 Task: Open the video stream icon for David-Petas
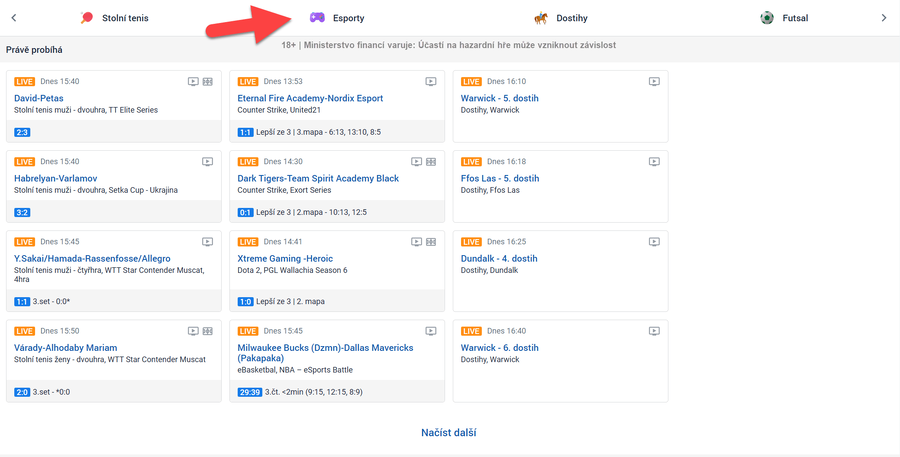click(194, 82)
